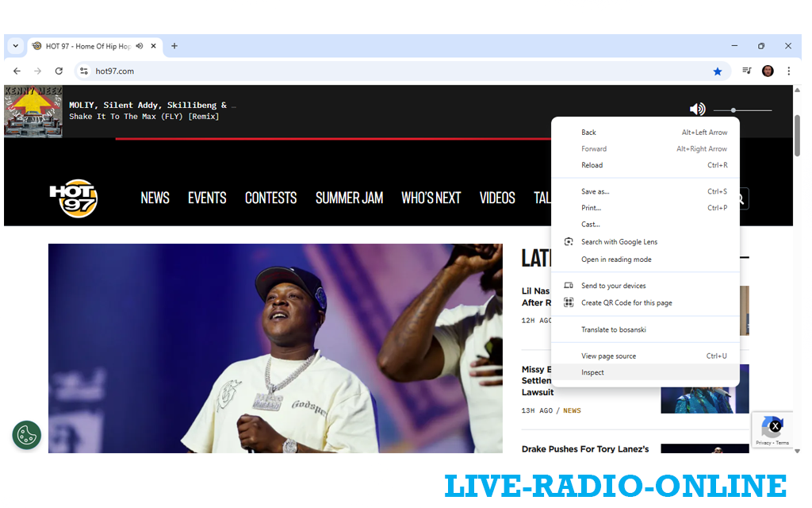Go to the CONTESTS page

270,198
